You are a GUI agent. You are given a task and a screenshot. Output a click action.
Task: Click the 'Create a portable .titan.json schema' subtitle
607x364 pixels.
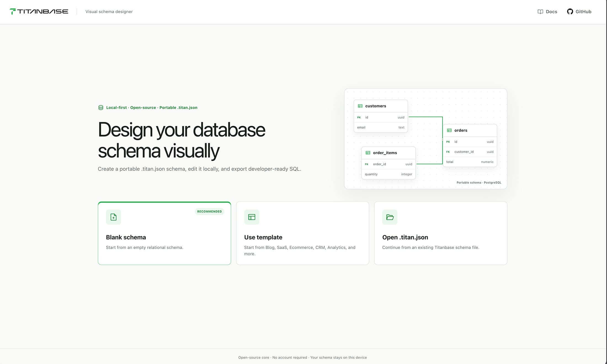point(199,169)
